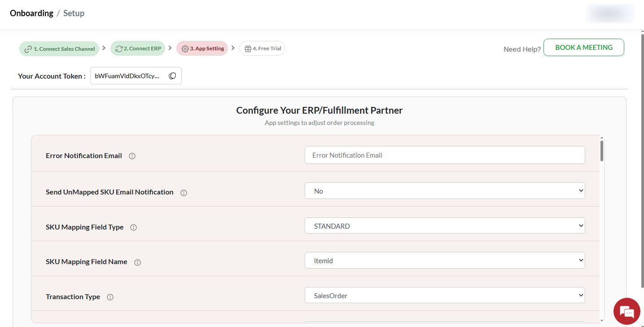Click info icon beside Send UnMapped SKU Email Notification
The height and width of the screenshot is (327, 644).
coord(184,193)
